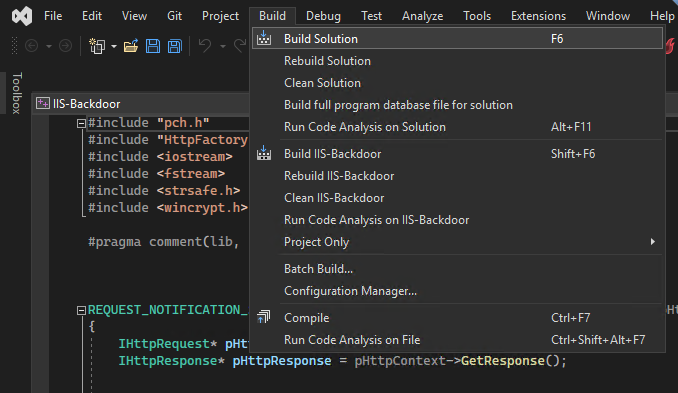This screenshot has height=393, width=678.
Task: Click the Undo arrow icon
Action: coord(205,45)
